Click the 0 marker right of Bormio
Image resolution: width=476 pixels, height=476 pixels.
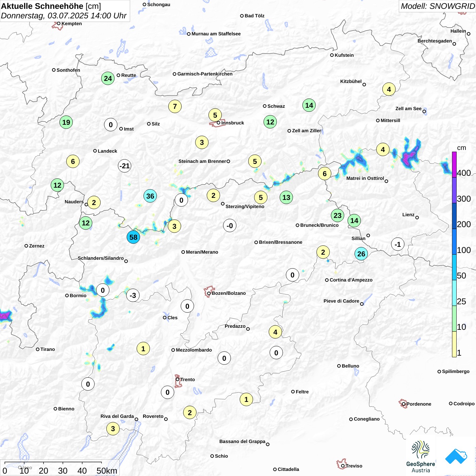(x=103, y=290)
